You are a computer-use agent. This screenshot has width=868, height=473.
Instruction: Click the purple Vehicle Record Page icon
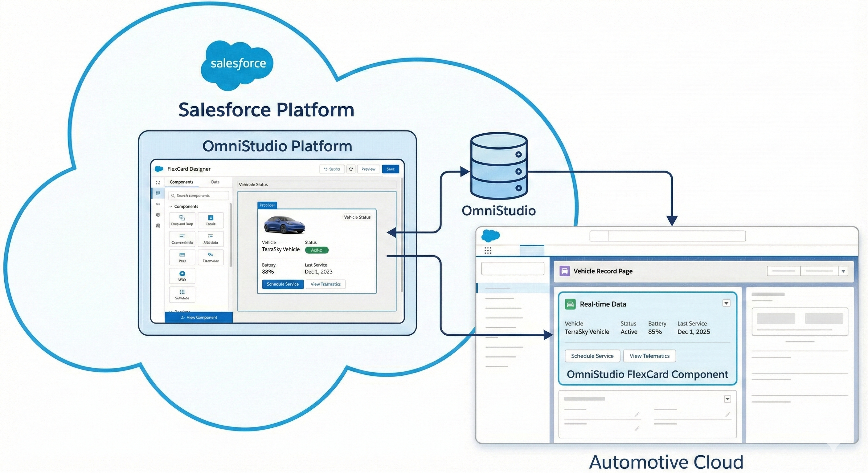pos(564,271)
